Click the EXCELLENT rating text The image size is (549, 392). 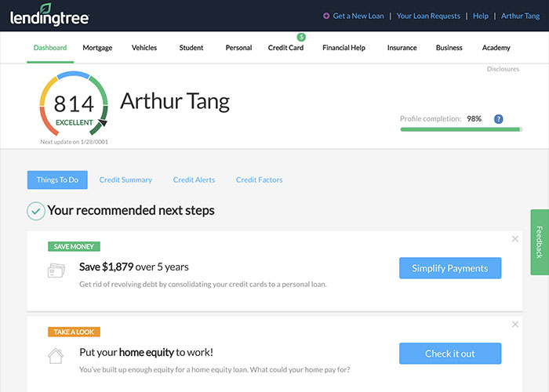point(75,122)
